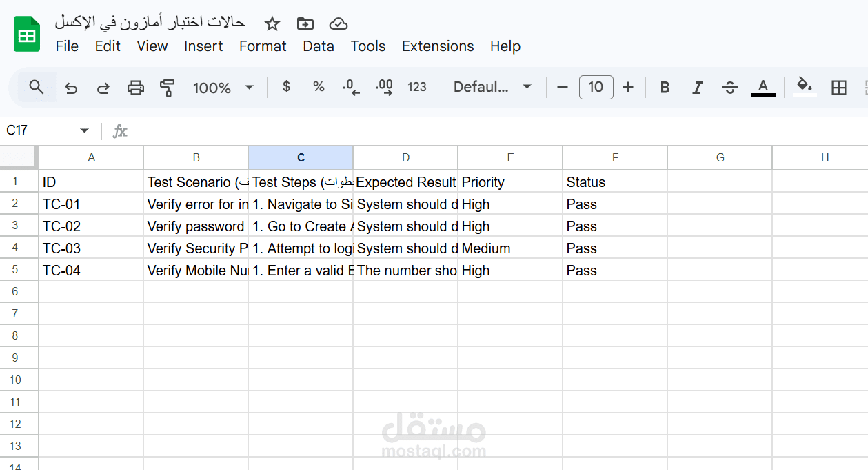
Task: Click the Status header cell
Action: (615, 182)
